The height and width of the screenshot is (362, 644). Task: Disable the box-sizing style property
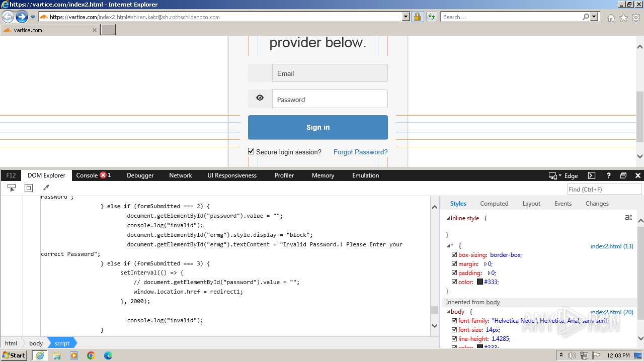(454, 255)
